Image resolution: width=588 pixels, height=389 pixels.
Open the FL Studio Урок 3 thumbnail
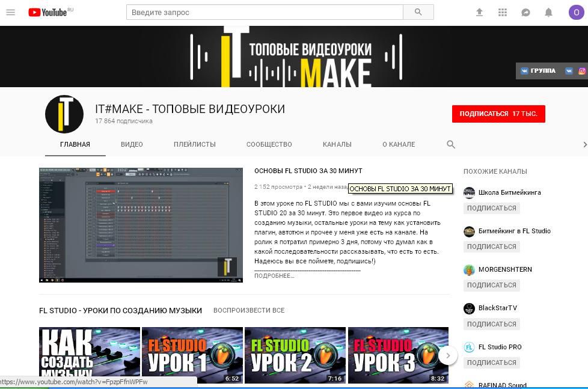398,355
